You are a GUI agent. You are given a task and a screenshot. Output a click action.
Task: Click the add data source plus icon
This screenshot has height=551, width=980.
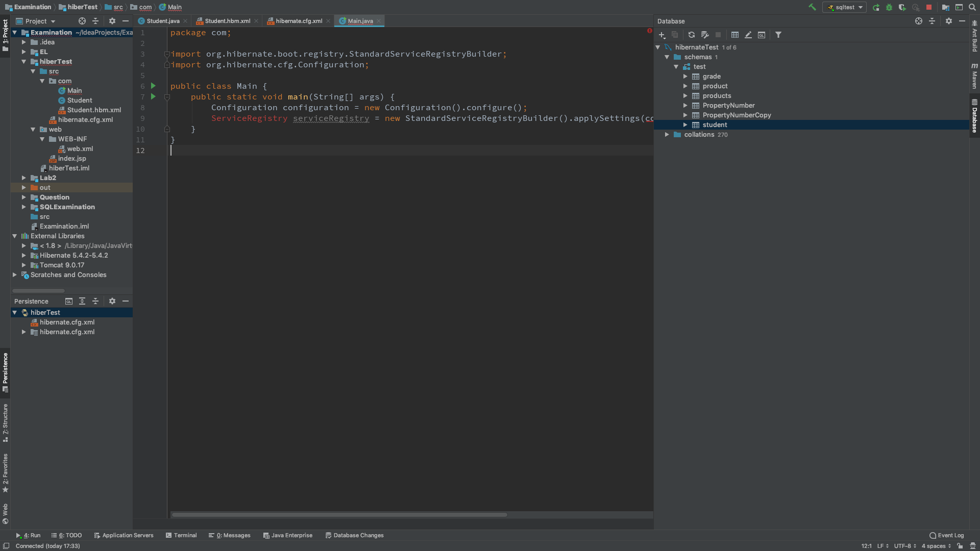click(x=662, y=35)
